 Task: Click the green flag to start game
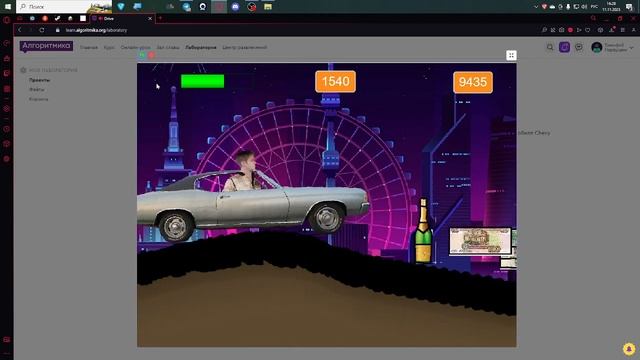(142, 55)
